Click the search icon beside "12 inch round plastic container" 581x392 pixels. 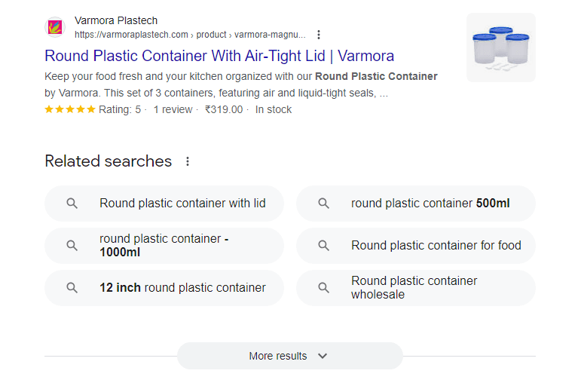coord(72,288)
